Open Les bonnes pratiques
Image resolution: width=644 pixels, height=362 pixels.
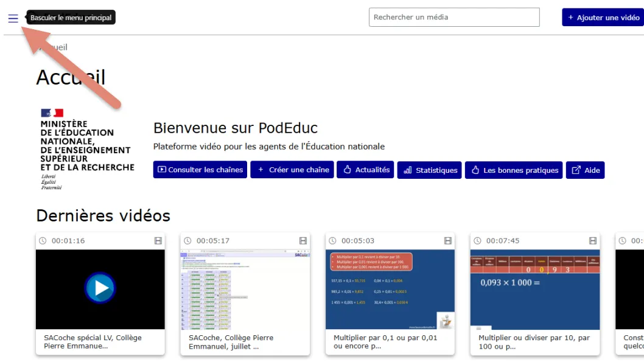[514, 170]
